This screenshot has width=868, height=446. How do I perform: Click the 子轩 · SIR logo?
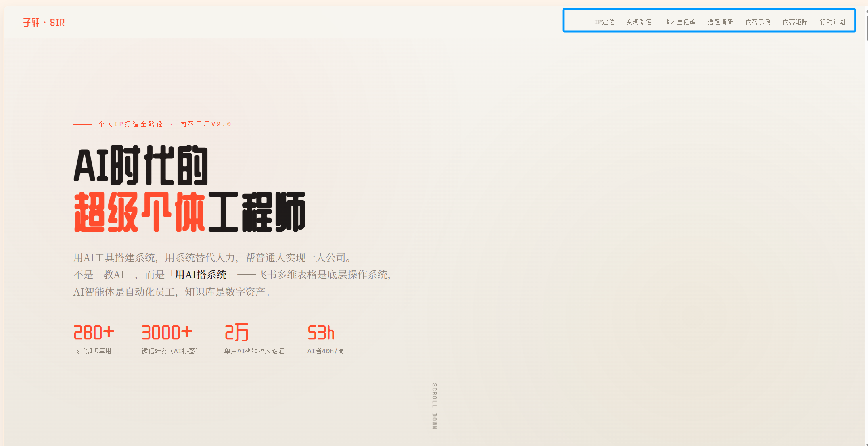(x=44, y=23)
